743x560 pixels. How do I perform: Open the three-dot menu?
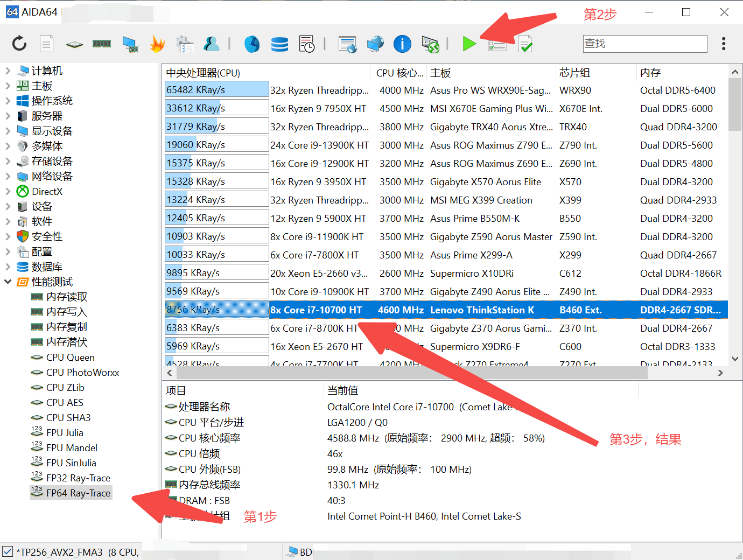point(724,44)
